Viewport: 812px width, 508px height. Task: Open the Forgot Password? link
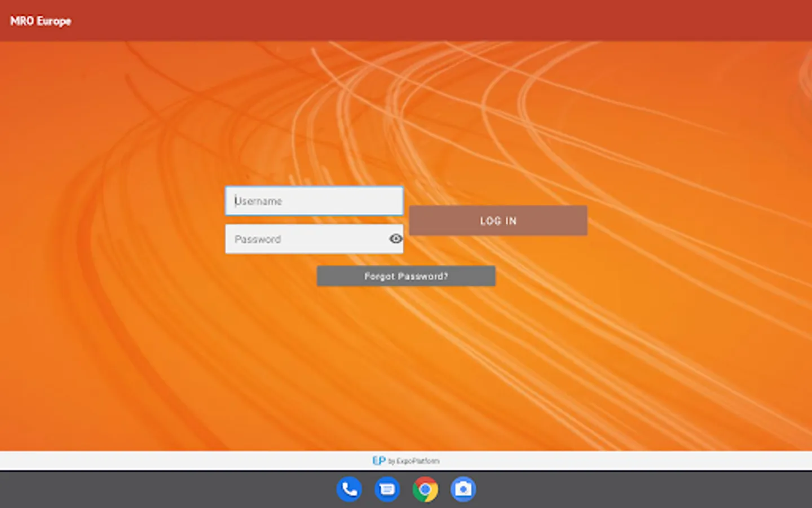406,276
